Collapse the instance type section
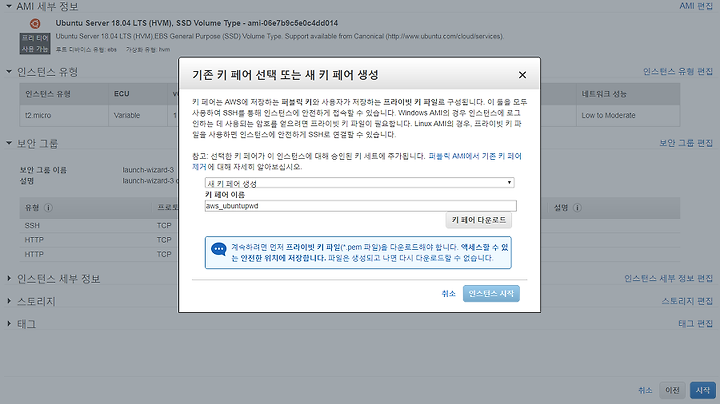The height and width of the screenshot is (404, 720). (x=9, y=72)
